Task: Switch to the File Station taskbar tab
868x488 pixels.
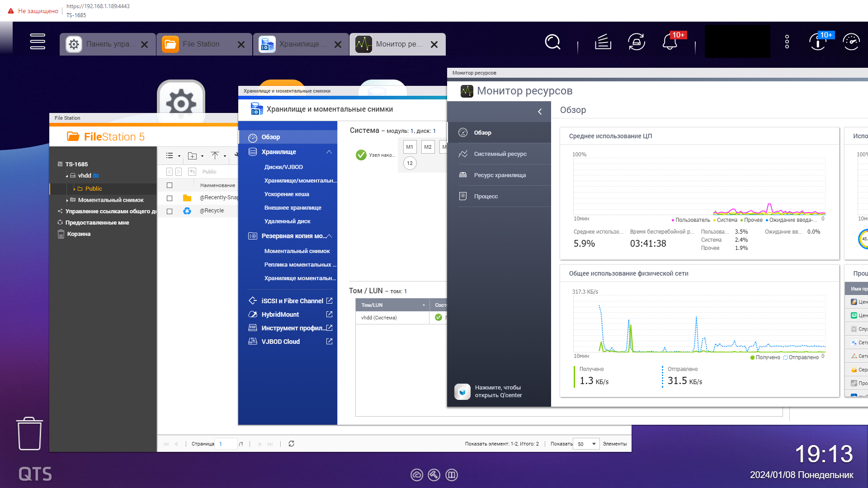Action: coord(201,44)
